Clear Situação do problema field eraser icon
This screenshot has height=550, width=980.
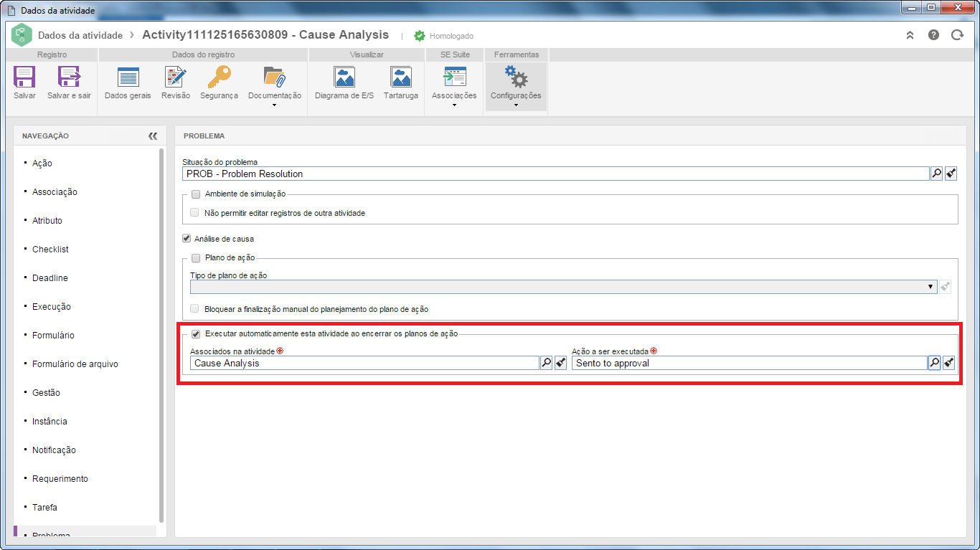pos(951,174)
